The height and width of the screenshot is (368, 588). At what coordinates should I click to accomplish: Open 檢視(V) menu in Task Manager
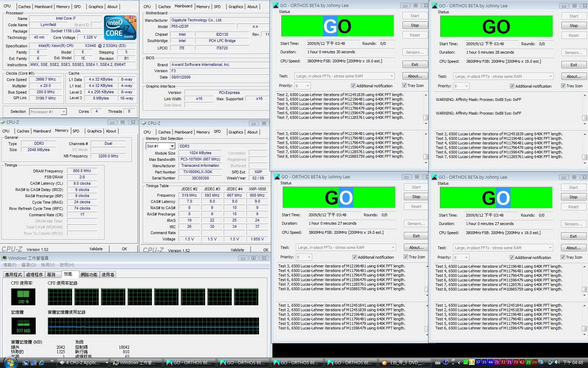tap(48, 265)
